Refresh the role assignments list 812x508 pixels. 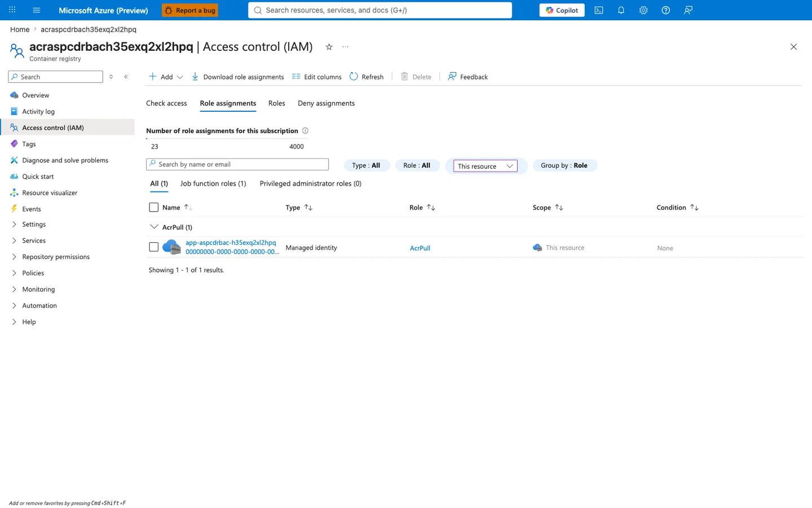(367, 77)
